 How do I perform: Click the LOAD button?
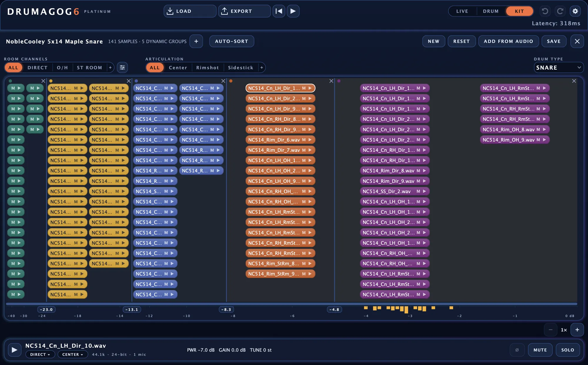190,11
